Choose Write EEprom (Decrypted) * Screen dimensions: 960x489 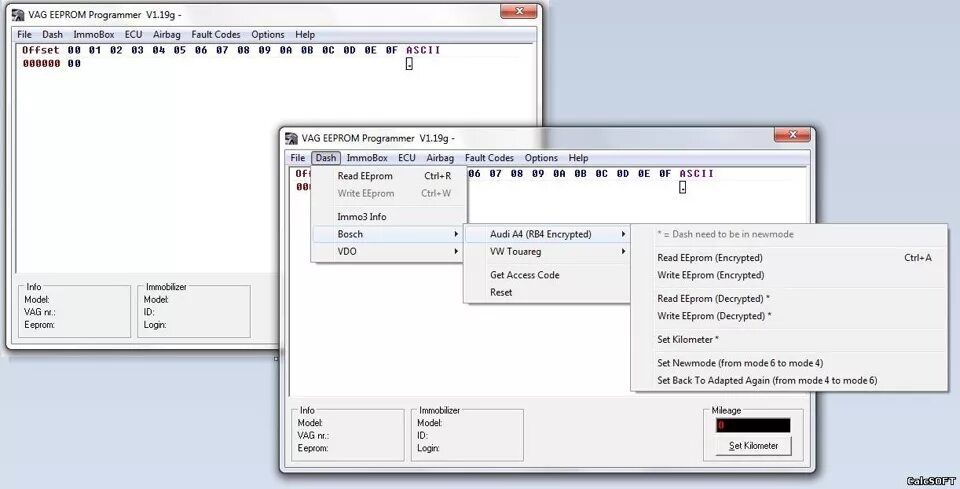(x=790, y=316)
